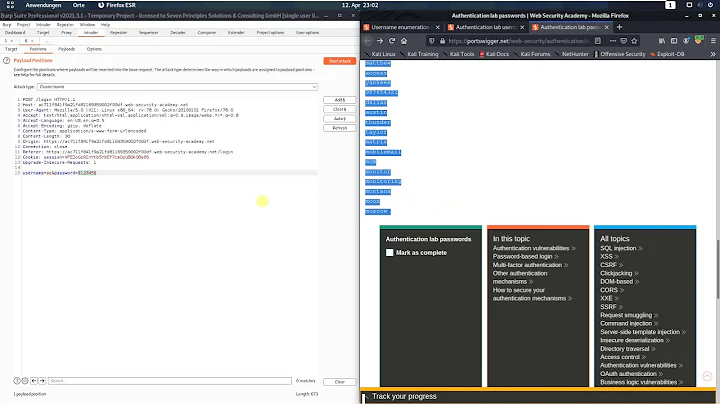This screenshot has height=404, width=720.
Task: Open Firefox library icon
Action: click(662, 41)
